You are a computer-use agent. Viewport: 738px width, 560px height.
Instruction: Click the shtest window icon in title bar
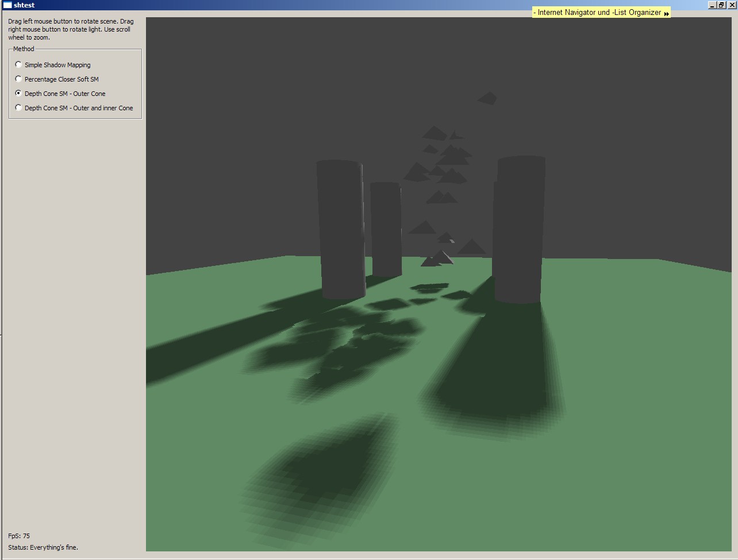(x=7, y=5)
